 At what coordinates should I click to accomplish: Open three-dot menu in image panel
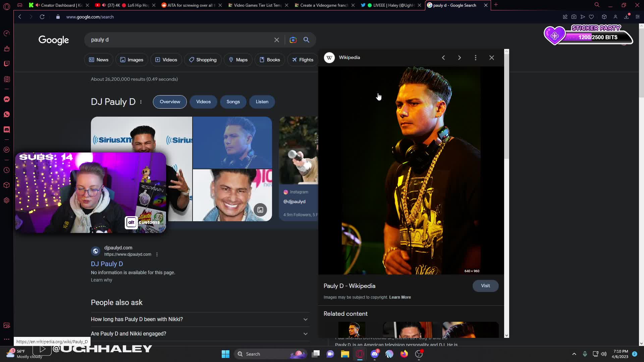(475, 58)
